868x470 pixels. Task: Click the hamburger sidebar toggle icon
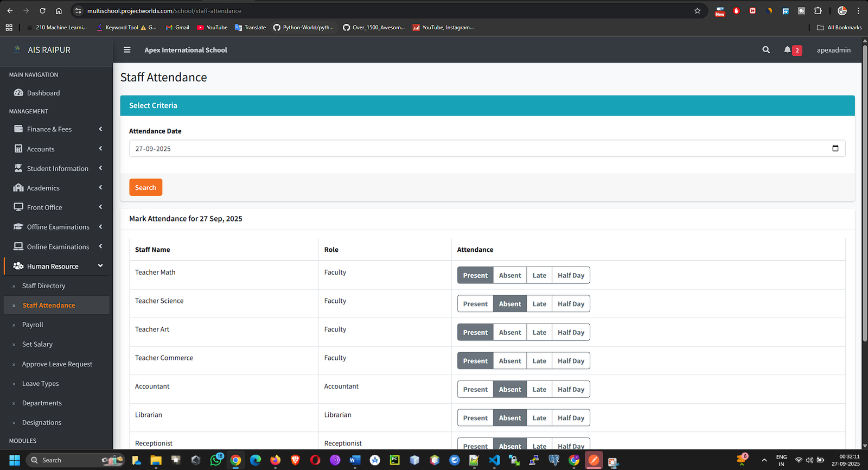click(x=127, y=50)
